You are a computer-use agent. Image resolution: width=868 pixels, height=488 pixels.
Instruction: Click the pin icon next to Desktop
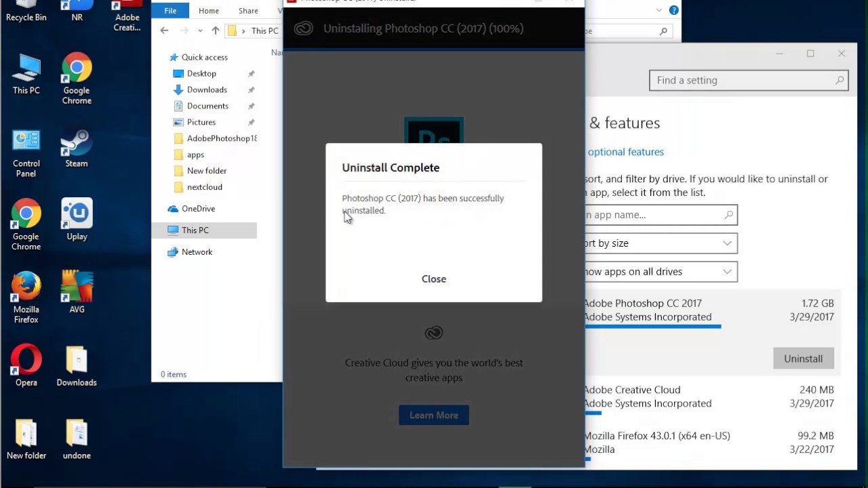pos(251,73)
